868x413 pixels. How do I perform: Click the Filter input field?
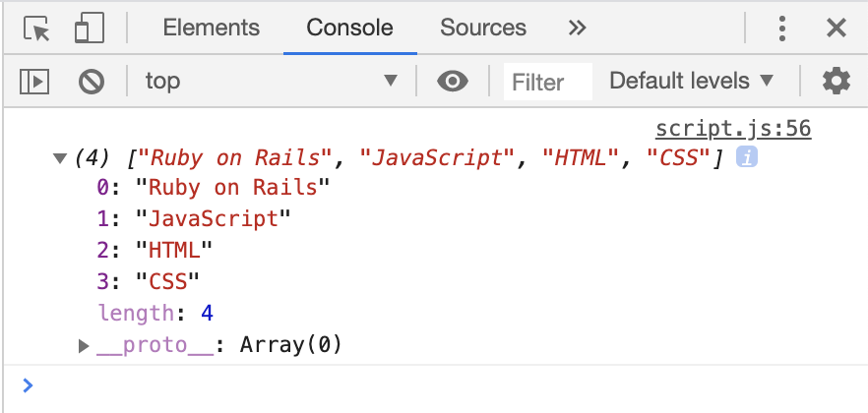tap(547, 82)
